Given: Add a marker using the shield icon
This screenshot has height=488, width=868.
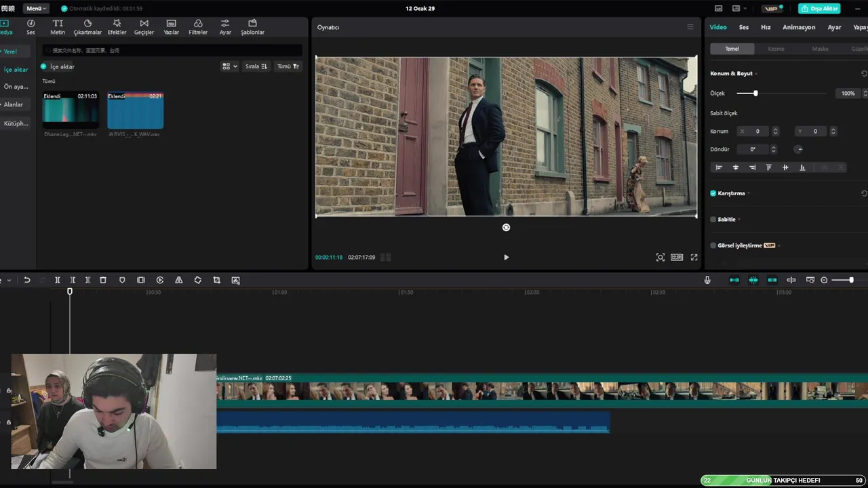Looking at the screenshot, I should 122,280.
